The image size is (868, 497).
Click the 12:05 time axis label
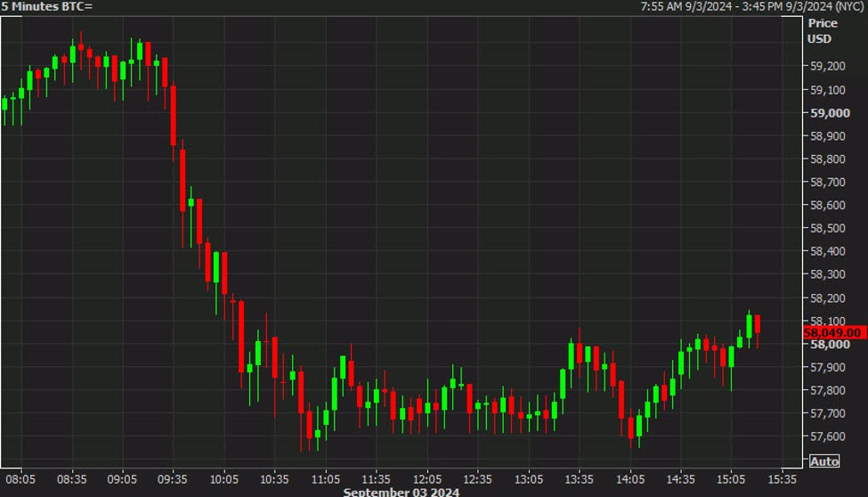(427, 478)
